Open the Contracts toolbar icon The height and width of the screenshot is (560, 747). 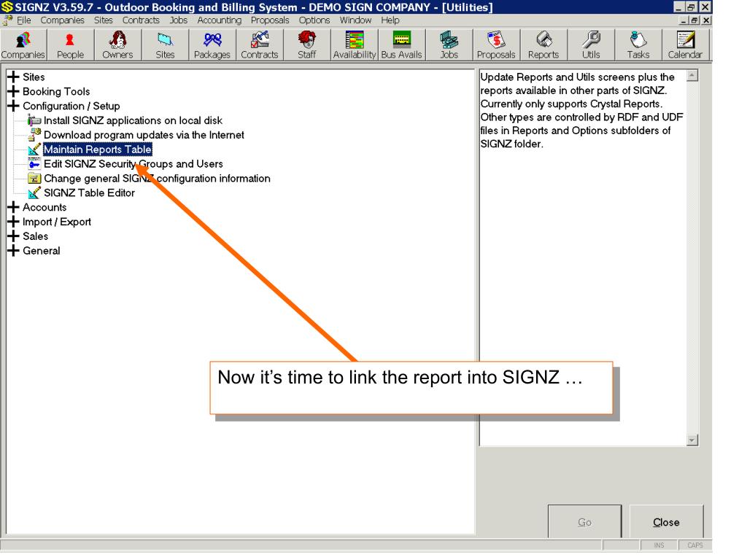tap(260, 44)
